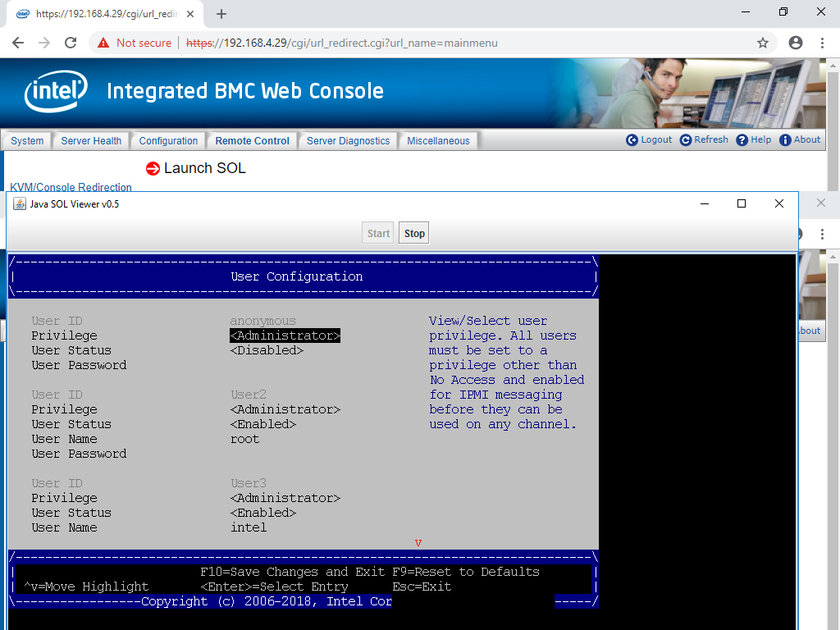This screenshot has height=630, width=840.
Task: Click 'Integrated BMC Web Console' banner title
Action: 245,91
